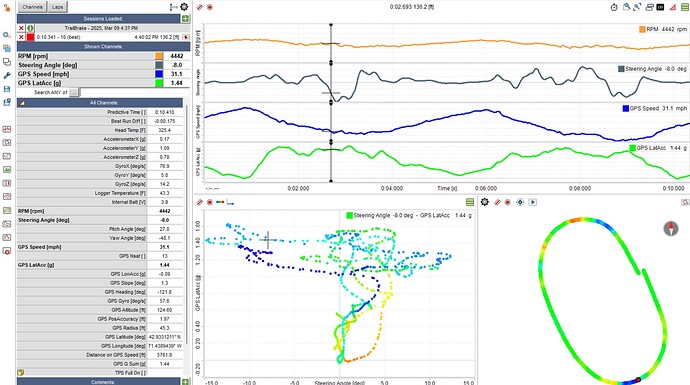
Task: Click the save floppy disk icon in sidebar
Action: 7,89
